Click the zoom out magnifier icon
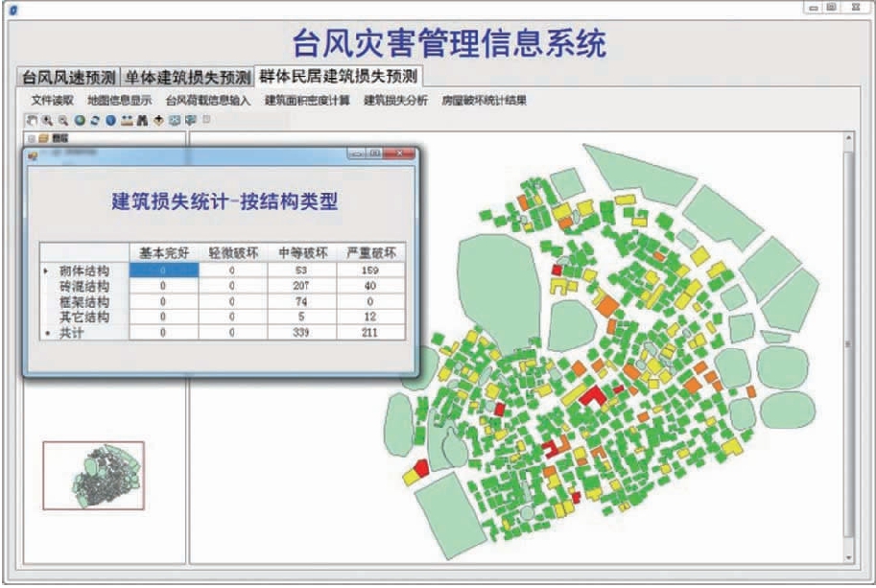 [x=62, y=121]
